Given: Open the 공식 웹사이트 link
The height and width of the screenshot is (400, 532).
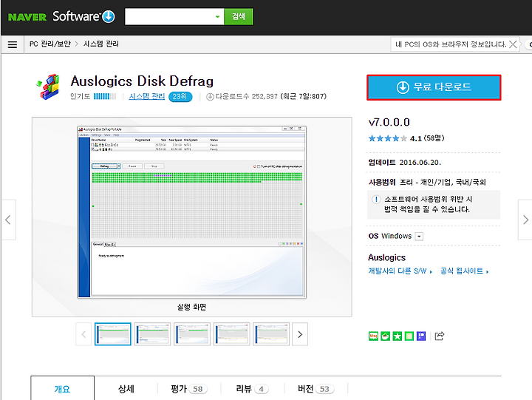Looking at the screenshot, I should 464,271.
